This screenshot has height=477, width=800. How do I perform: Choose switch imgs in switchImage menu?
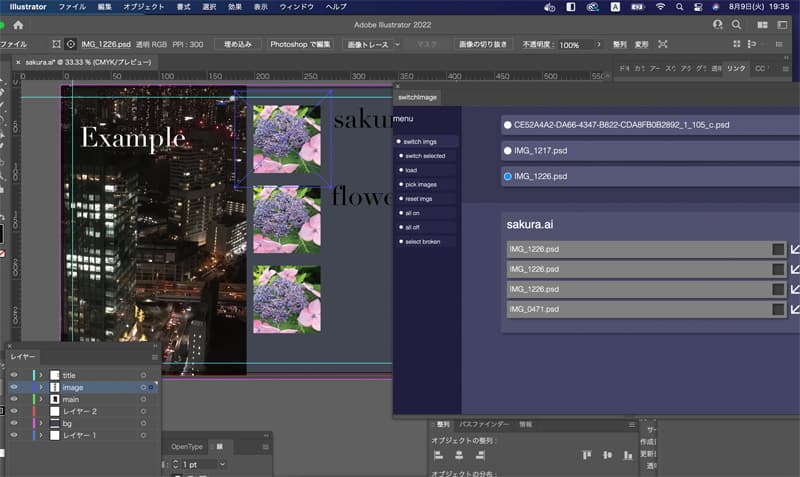[x=426, y=141]
